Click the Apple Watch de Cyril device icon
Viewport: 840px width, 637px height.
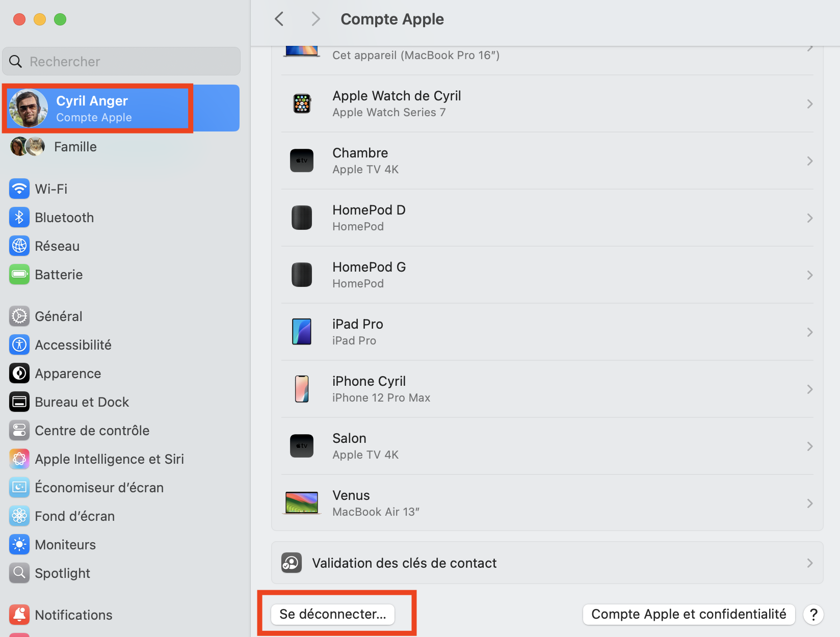302,104
